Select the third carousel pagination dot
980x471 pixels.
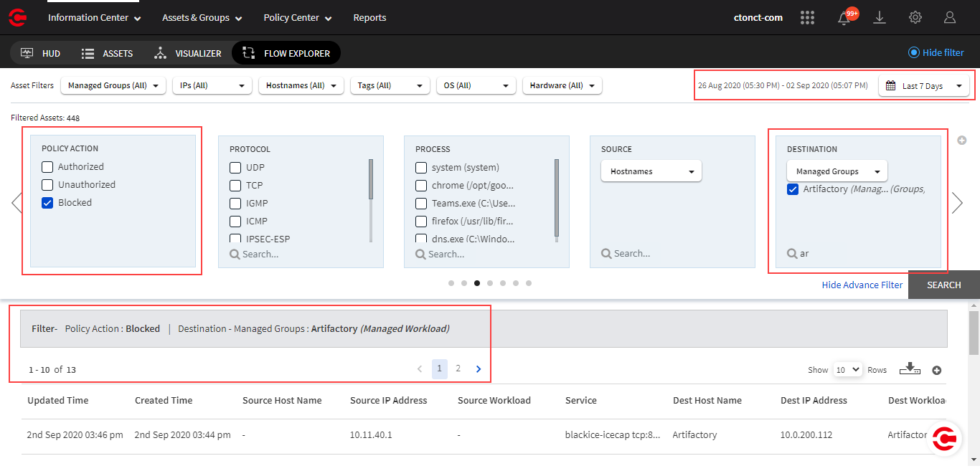477,283
